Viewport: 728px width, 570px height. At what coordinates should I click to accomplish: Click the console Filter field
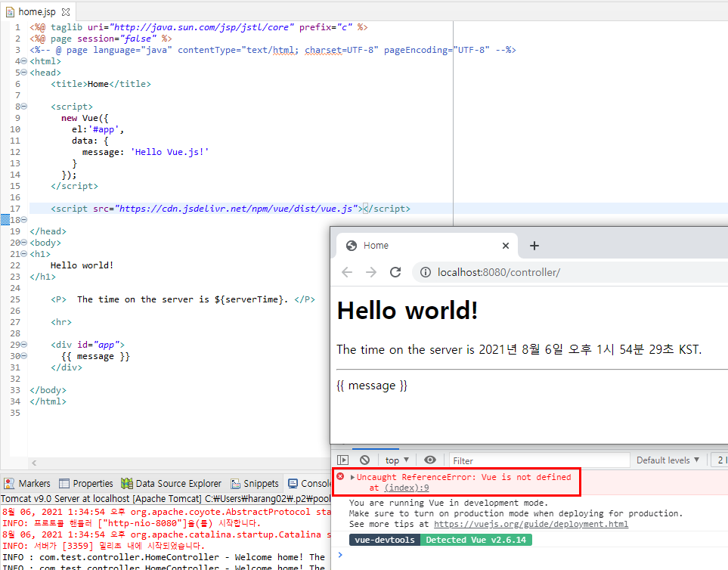[540, 460]
